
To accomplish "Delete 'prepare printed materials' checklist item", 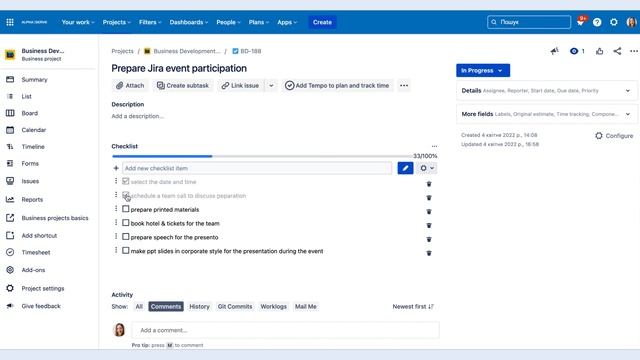I will coord(429,211).
